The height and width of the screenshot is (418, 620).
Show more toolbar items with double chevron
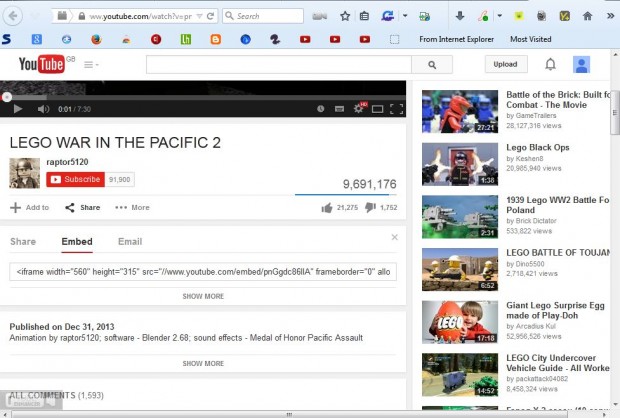point(610,16)
